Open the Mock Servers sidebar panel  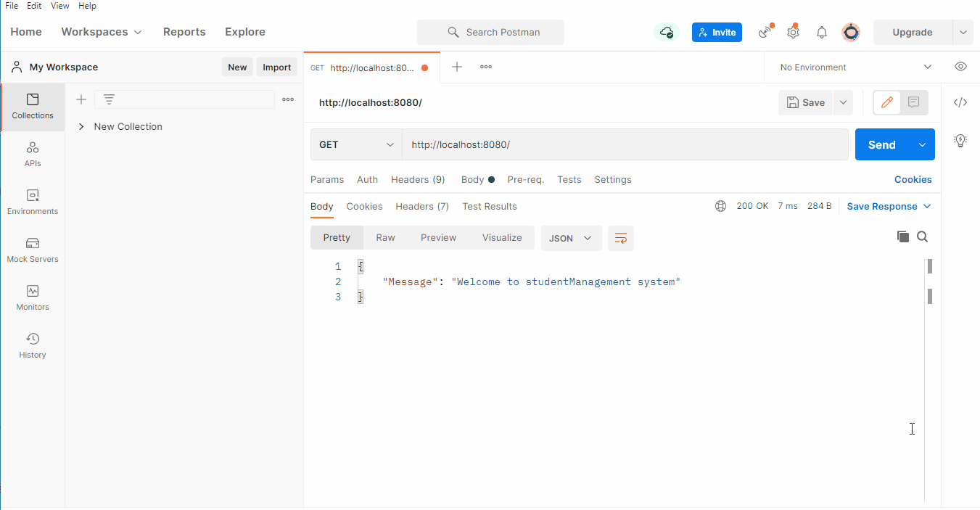click(33, 250)
